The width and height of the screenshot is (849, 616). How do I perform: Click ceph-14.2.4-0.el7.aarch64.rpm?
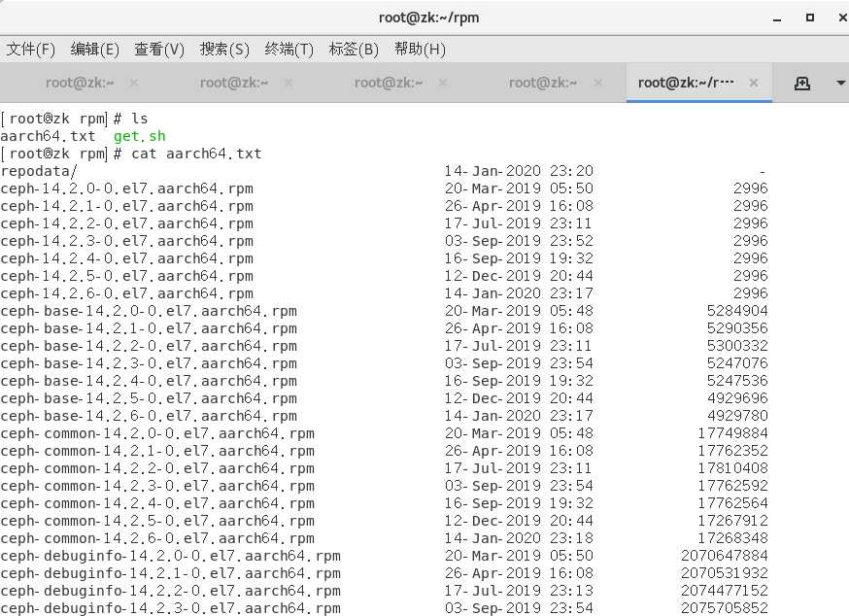coord(126,258)
